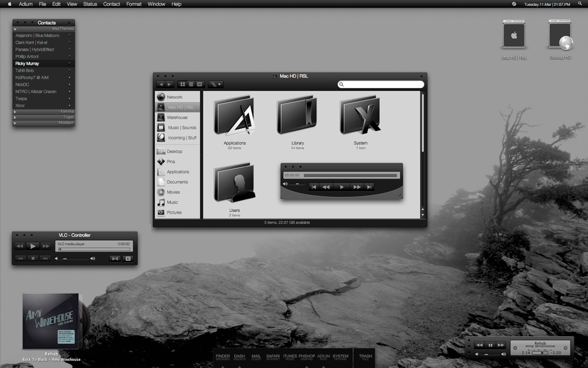The image size is (588, 368).
Task: Open Pina home folder in sidebar
Action: click(177, 161)
